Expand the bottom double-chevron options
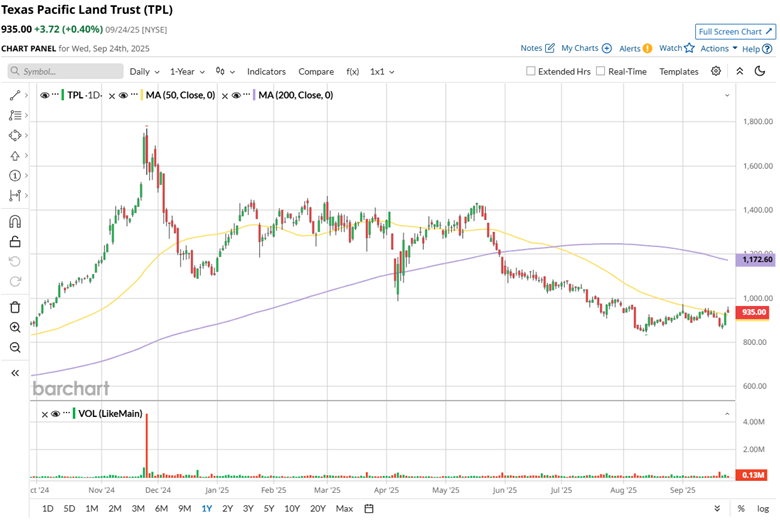 coord(717,509)
